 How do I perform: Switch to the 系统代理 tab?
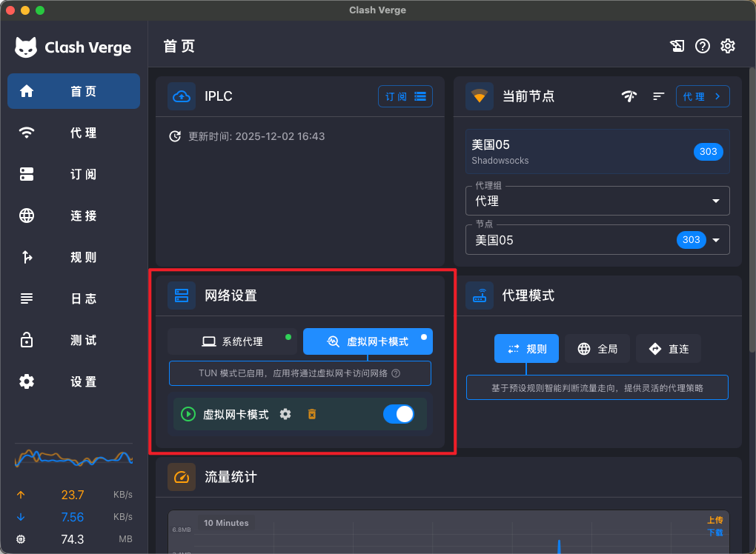click(232, 341)
